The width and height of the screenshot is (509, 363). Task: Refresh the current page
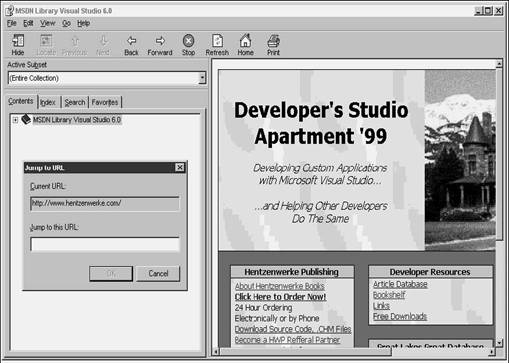217,41
